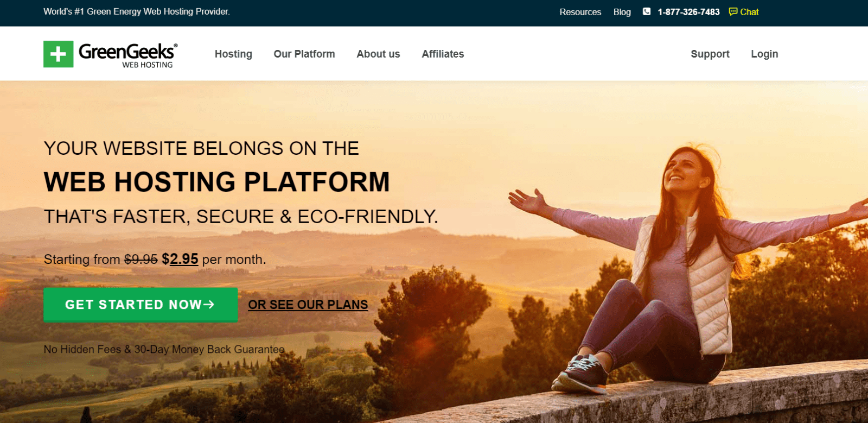Call the 1-877-326-7483 phone number link
The image size is (868, 423).
(688, 12)
